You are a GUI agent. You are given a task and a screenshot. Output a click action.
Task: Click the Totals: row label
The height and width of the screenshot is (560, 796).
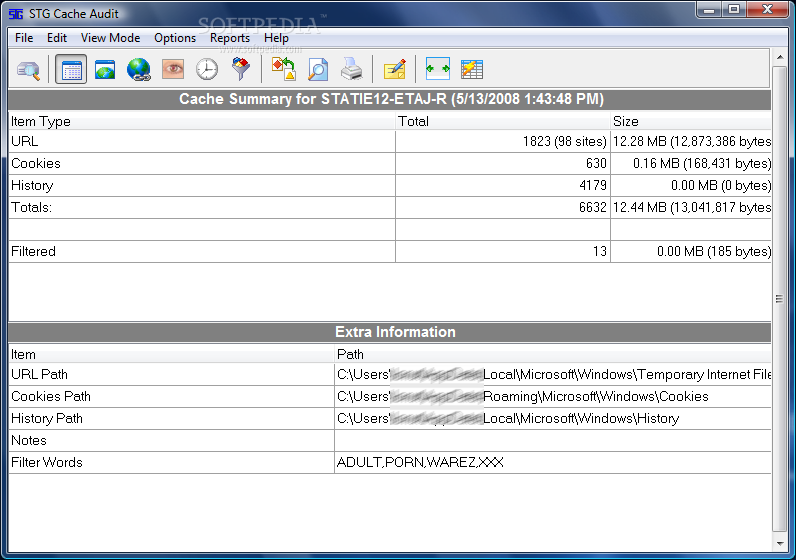(31, 207)
